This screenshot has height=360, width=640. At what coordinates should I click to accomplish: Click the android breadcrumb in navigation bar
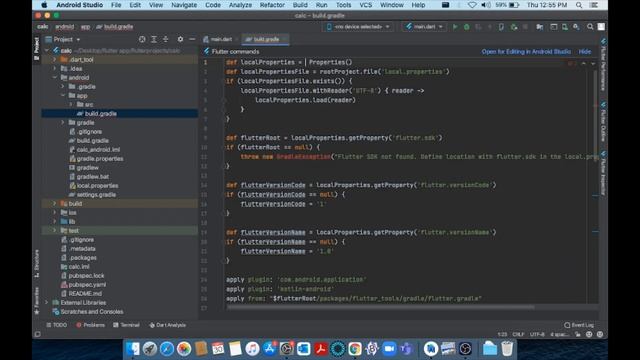tap(64, 27)
